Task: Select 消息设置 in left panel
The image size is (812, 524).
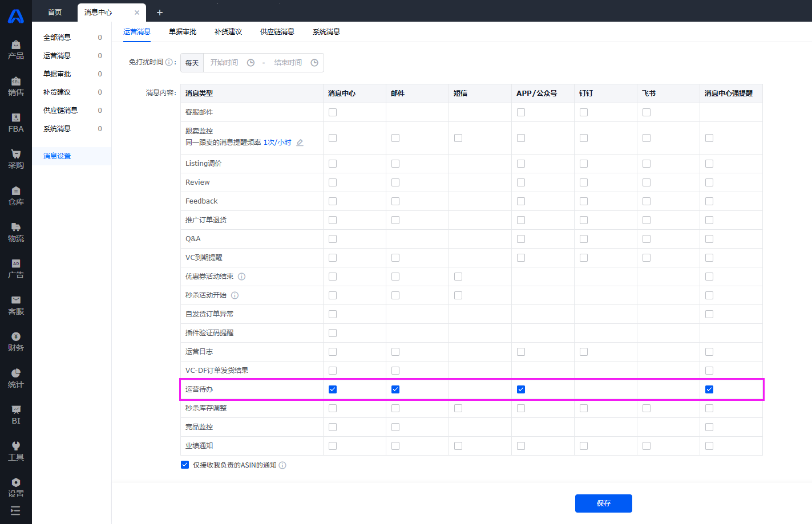Action: 72,156
